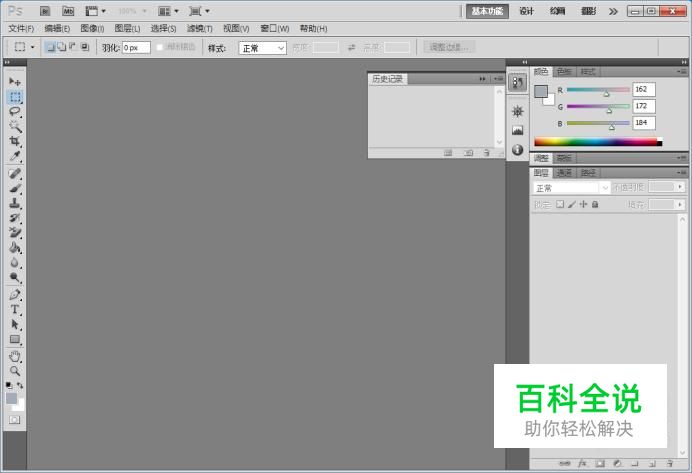
Task: Show more workspaces with the chevron
Action: [x=613, y=11]
